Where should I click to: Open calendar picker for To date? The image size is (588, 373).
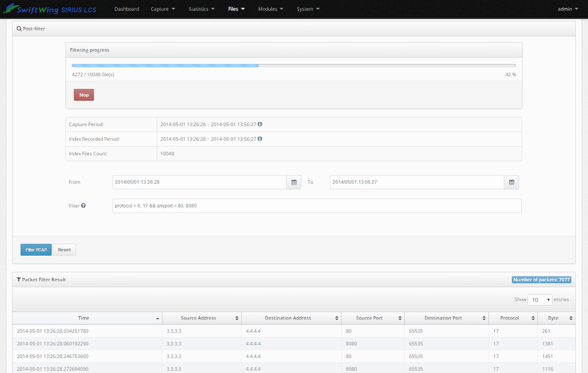pos(511,182)
